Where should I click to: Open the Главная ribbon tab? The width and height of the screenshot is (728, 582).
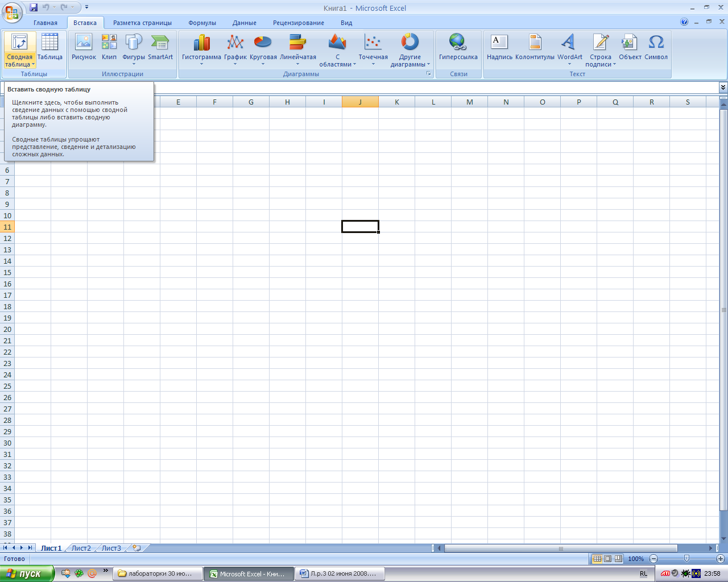[45, 23]
